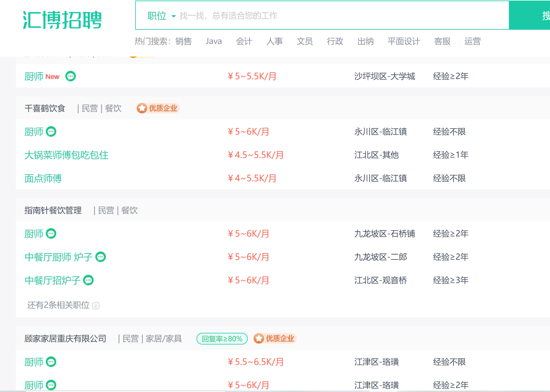Open chat icon for 千喜鹤饮食 厨师 job

point(51,132)
